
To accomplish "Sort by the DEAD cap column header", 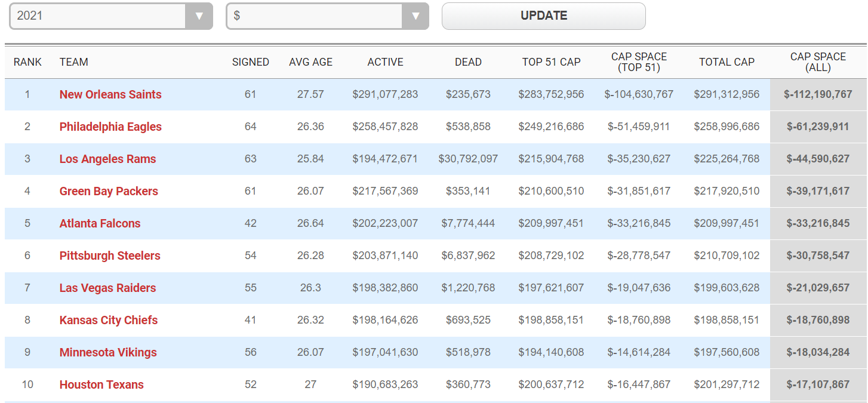I will point(468,62).
